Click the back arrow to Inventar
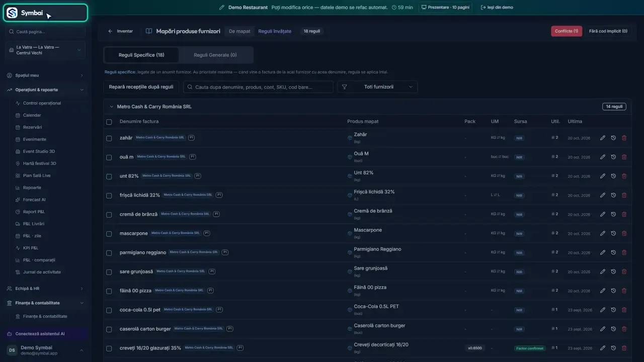The image size is (644, 362). (x=110, y=31)
